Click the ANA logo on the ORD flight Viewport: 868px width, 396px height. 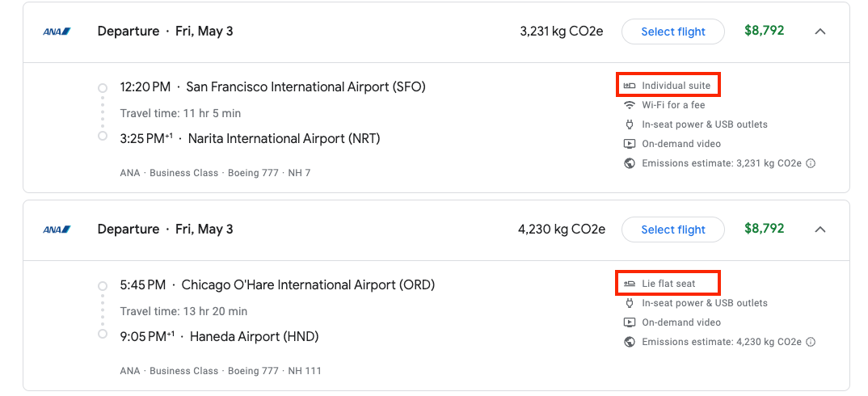[57, 230]
